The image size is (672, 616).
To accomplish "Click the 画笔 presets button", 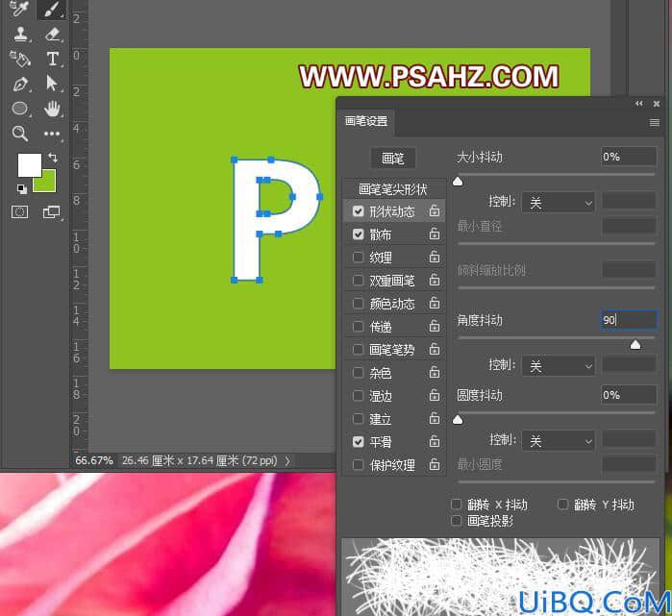I will (x=392, y=159).
